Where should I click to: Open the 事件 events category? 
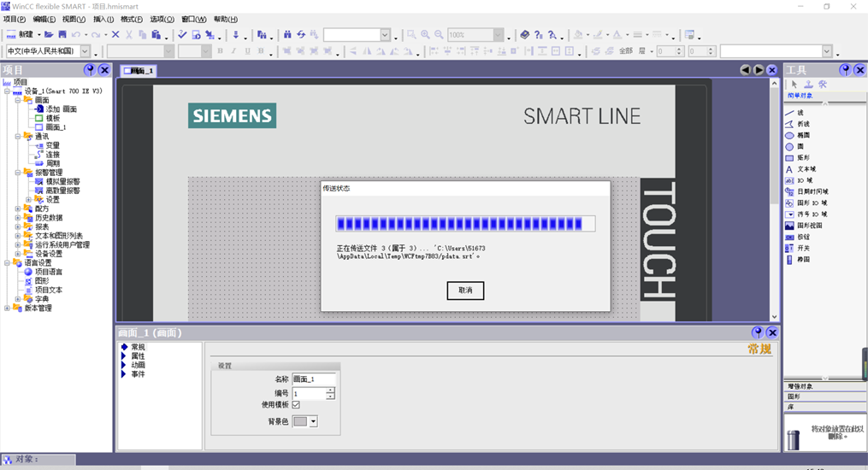pyautogui.click(x=138, y=373)
